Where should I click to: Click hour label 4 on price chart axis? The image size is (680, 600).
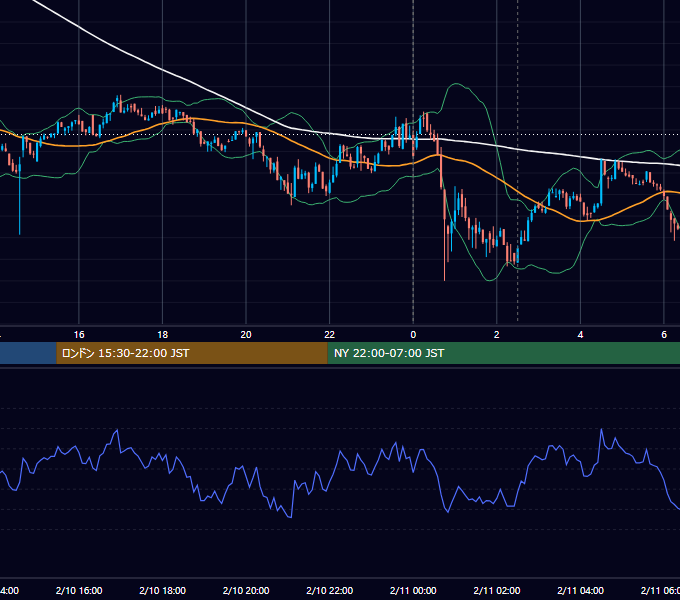point(580,335)
